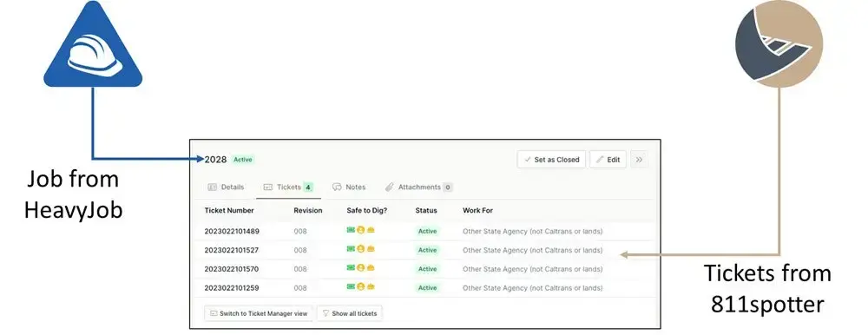The image size is (868, 335).
Task: Click yellow hard-hat icon for ticket 2023022101570
Action: pyautogui.click(x=371, y=267)
